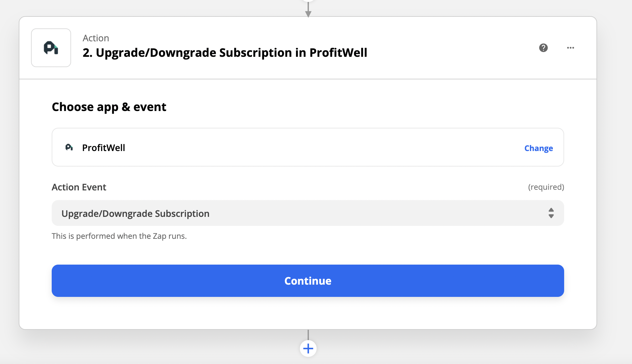Image resolution: width=632 pixels, height=364 pixels.
Task: Click the ProfitWell logo in step header
Action: pos(51,48)
